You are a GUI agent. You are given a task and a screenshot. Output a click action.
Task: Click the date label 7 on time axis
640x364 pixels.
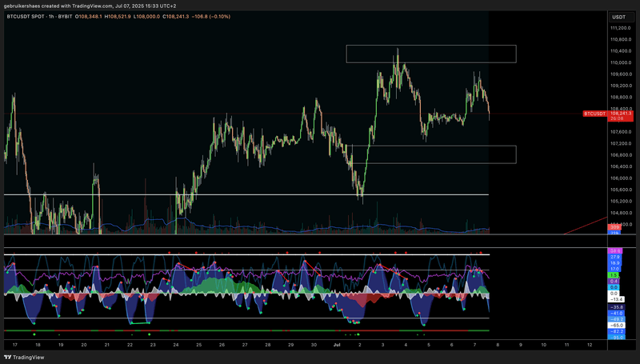tap(474, 345)
